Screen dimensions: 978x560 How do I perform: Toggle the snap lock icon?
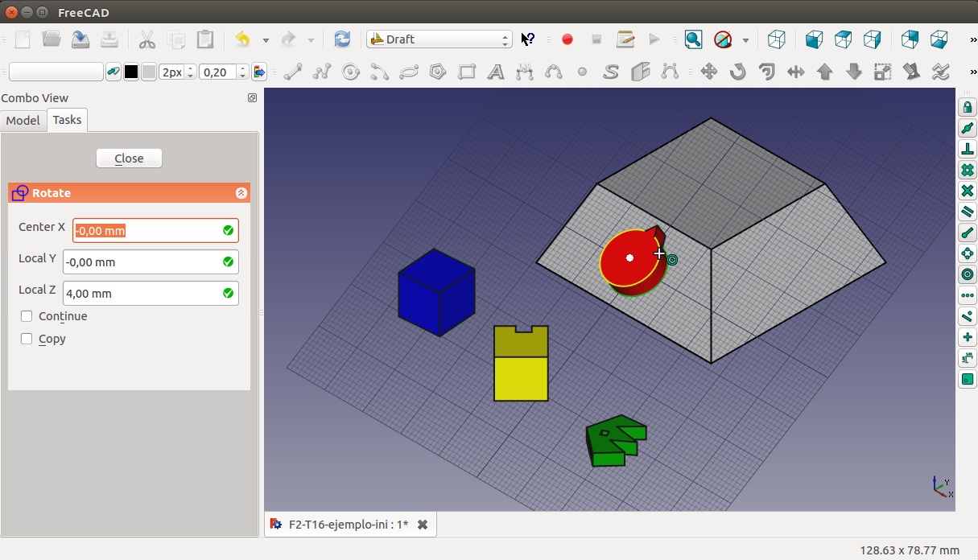click(968, 107)
